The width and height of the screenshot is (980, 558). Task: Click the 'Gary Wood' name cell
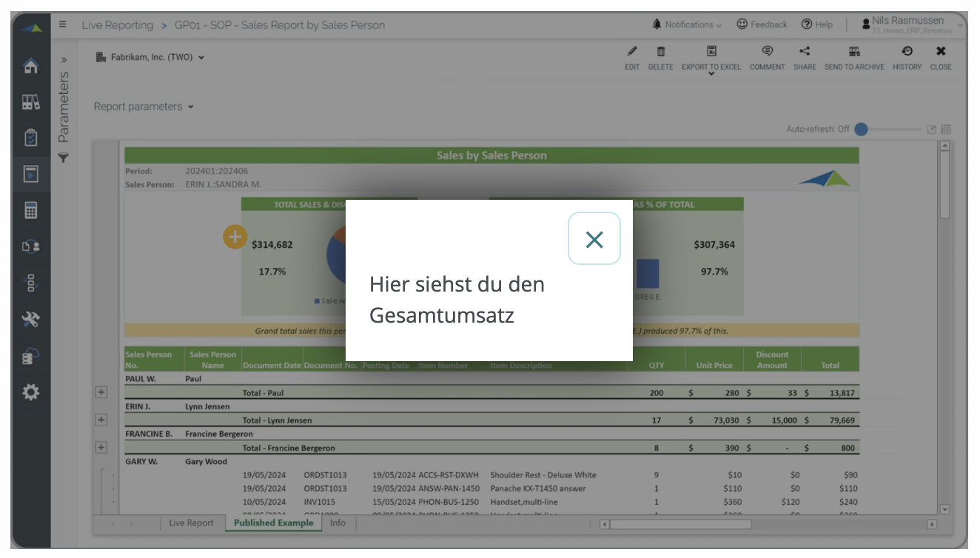coord(206,462)
